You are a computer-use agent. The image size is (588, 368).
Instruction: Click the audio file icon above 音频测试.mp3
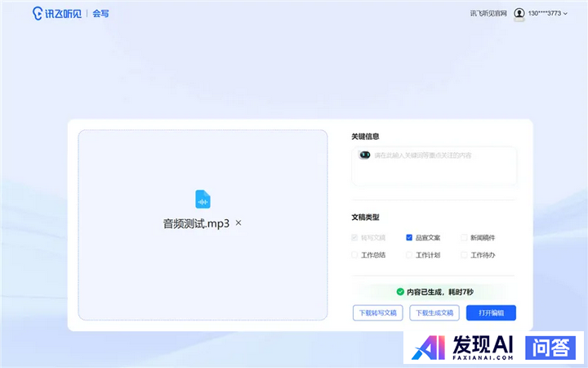coord(203,199)
